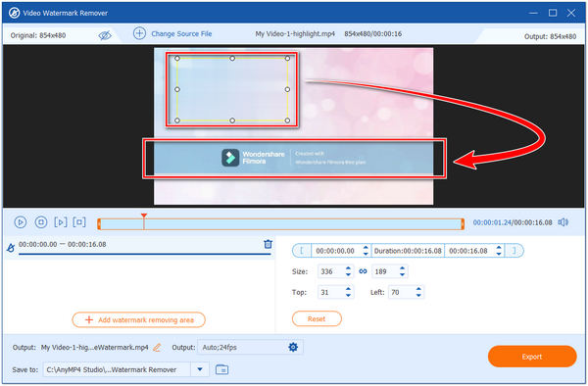The height and width of the screenshot is (386, 588).
Task: Decrease the end time with down arrow
Action: pyautogui.click(x=499, y=254)
